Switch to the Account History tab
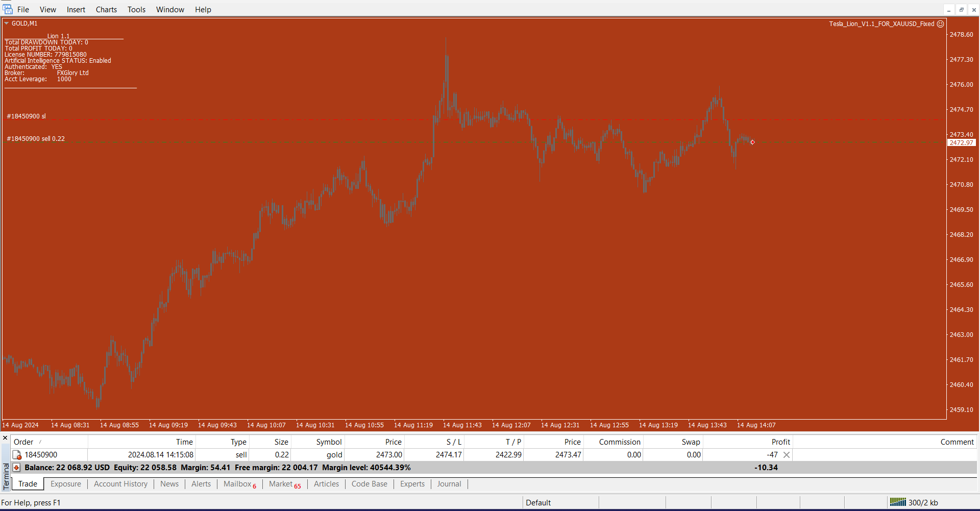 [x=120, y=484]
